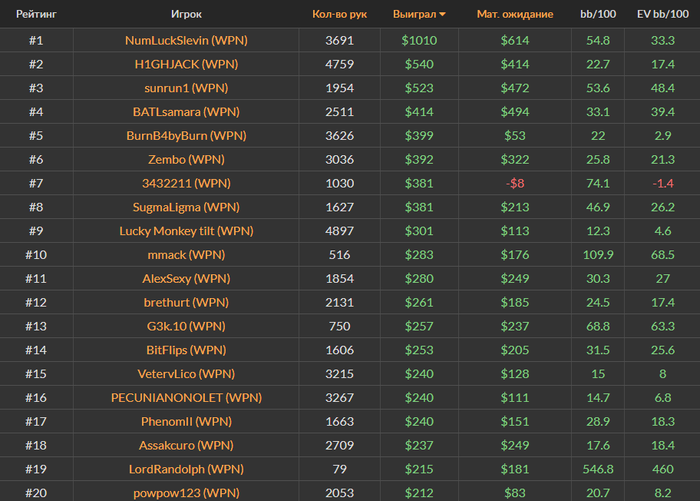Sort by Мат. ожидание column header
Screen dimensions: 700x501
tap(515, 14)
